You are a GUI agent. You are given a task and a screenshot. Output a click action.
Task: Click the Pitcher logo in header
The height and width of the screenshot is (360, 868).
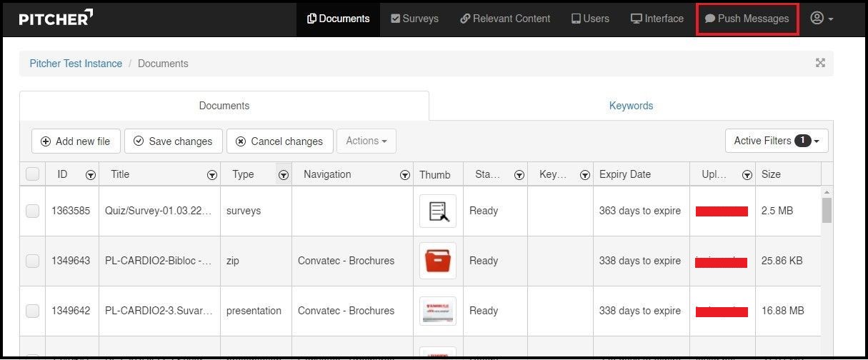pos(56,19)
